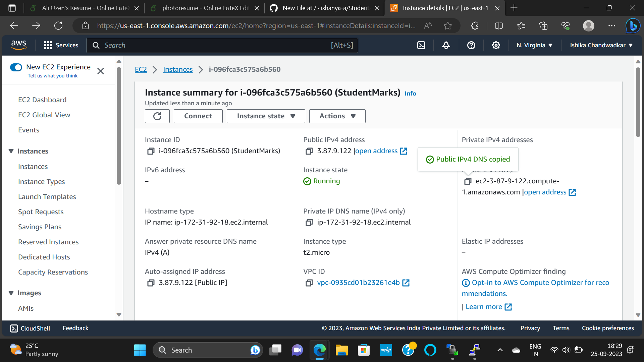Open the AWS Services grid menu

(x=48, y=45)
